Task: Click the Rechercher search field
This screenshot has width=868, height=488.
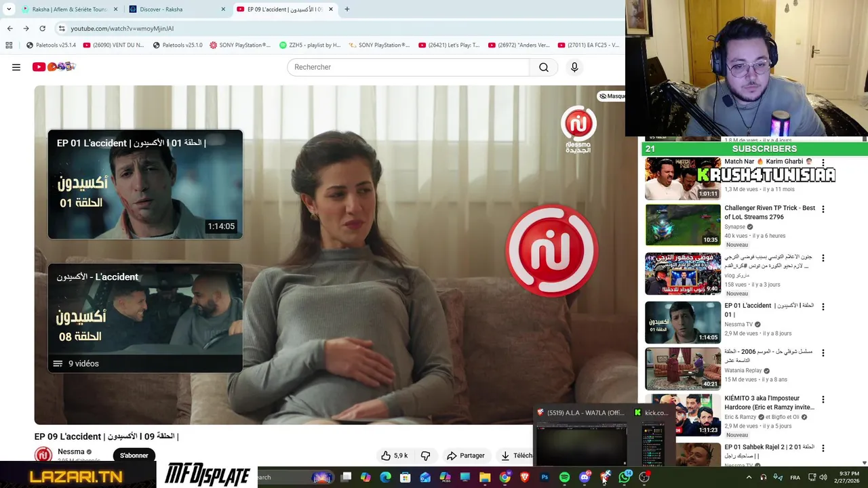Action: pyautogui.click(x=408, y=67)
